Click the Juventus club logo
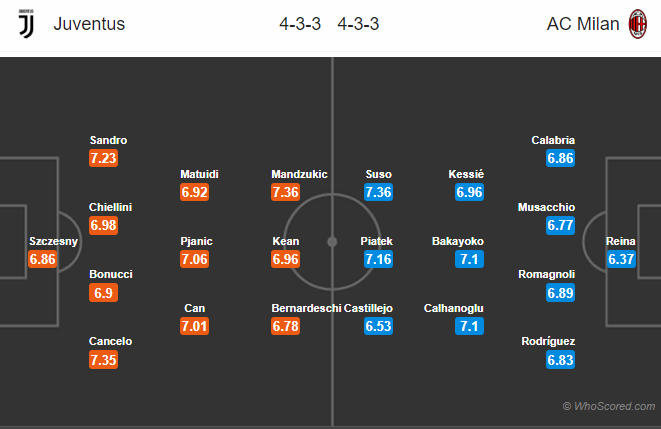Viewport: 661px width, 429px height. (x=26, y=24)
